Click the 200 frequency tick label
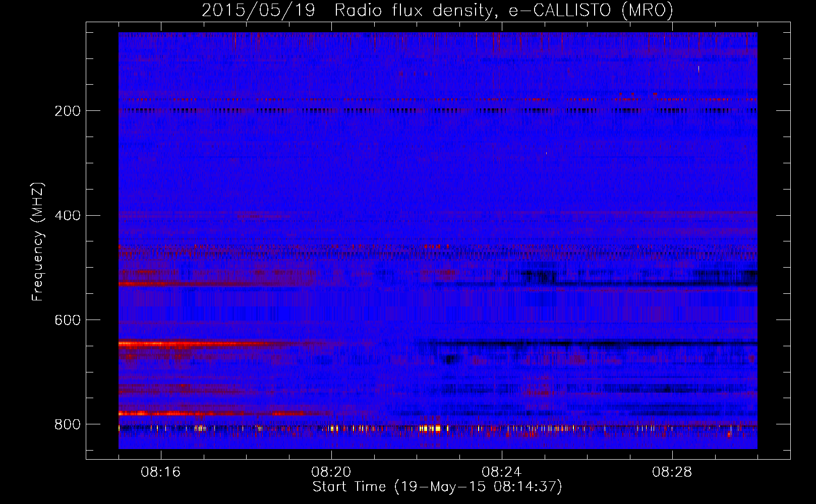816x504 pixels. [x=68, y=111]
